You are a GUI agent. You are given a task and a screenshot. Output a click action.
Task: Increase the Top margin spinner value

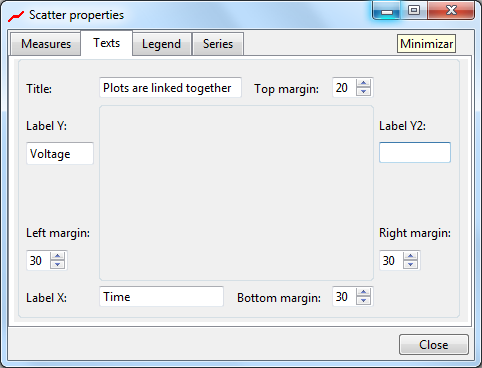click(363, 84)
